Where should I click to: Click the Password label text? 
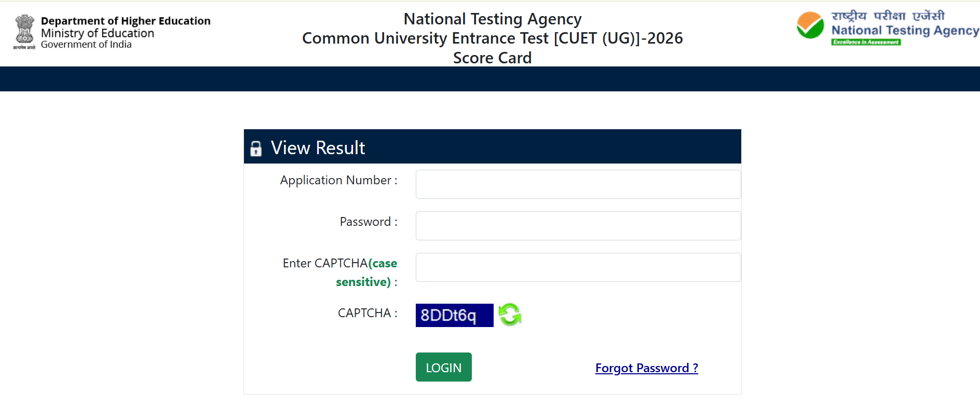pos(369,222)
